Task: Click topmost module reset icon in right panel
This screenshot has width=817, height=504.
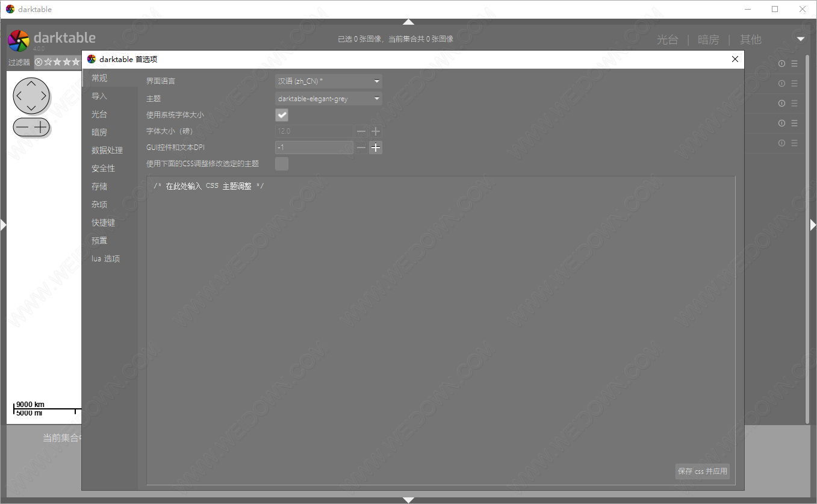Action: (781, 63)
